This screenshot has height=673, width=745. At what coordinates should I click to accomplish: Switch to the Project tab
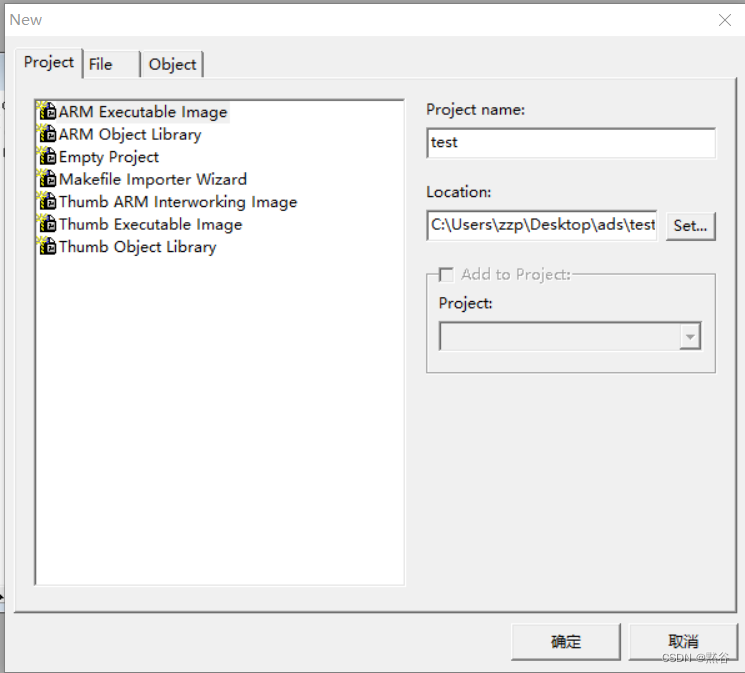49,62
